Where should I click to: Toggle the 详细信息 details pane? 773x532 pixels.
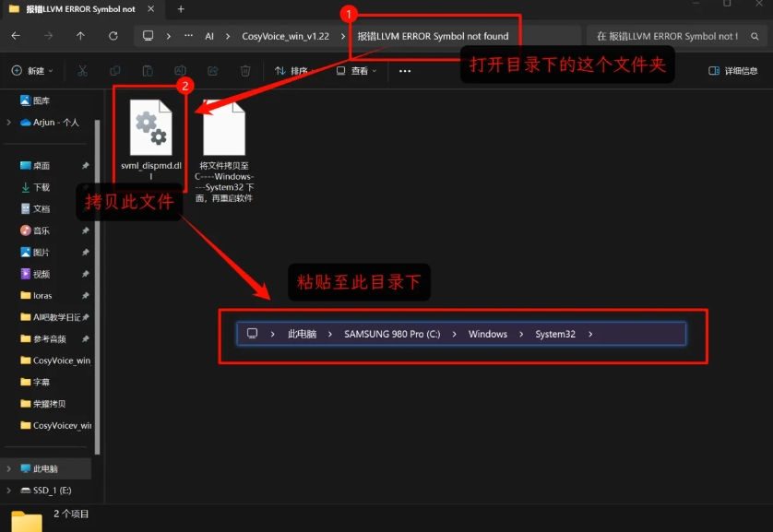coord(732,71)
